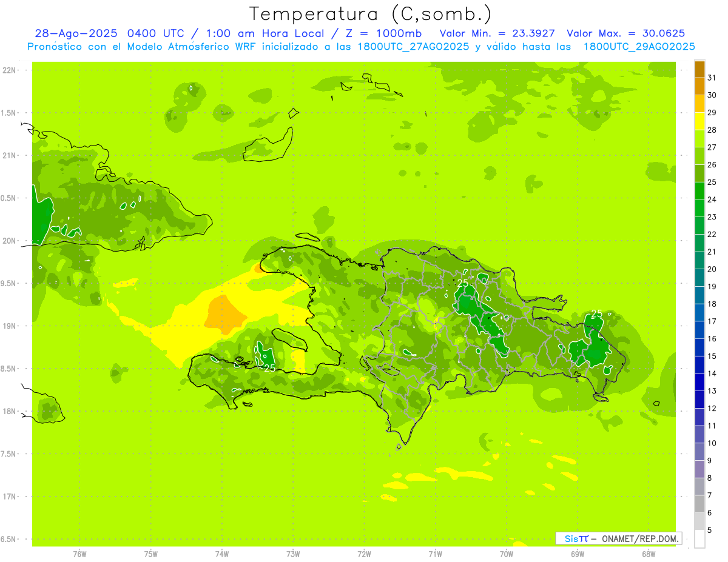Viewport: 728px width, 562px height.
Task: Click legend value 12
Action: (x=712, y=408)
